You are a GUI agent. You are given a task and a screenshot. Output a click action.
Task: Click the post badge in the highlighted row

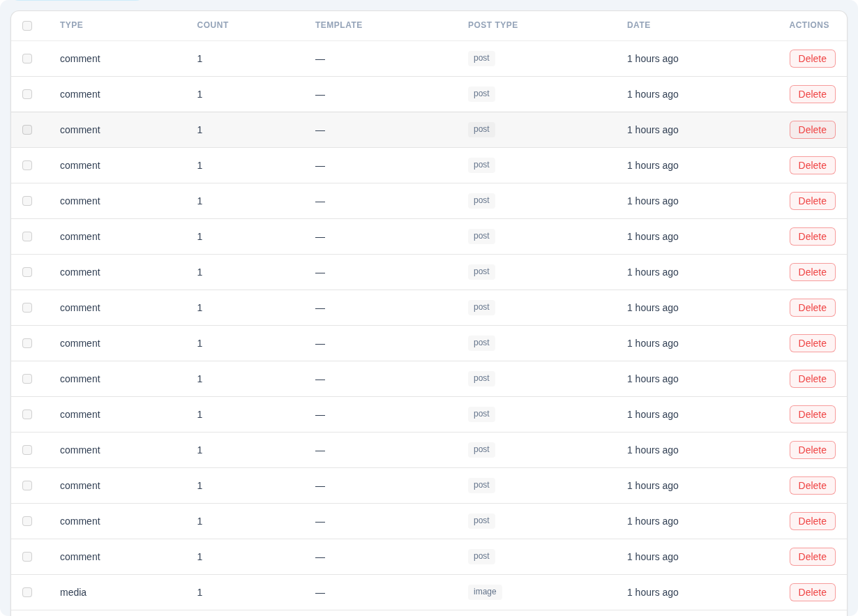pos(481,130)
